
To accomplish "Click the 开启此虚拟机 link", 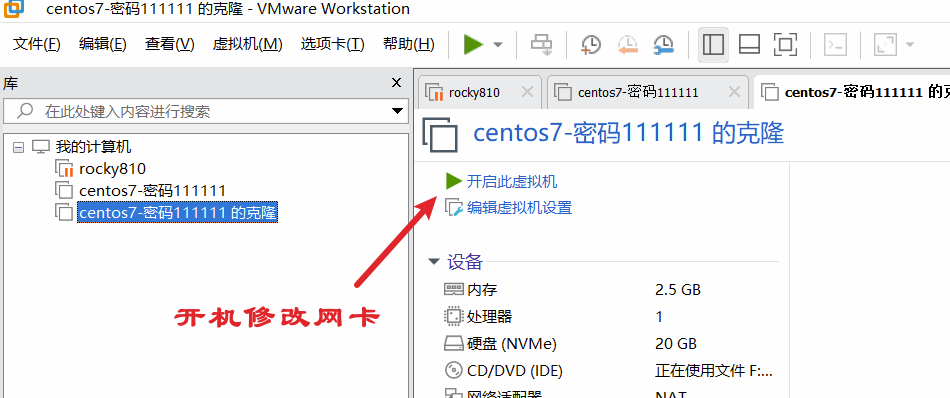I will tap(512, 182).
